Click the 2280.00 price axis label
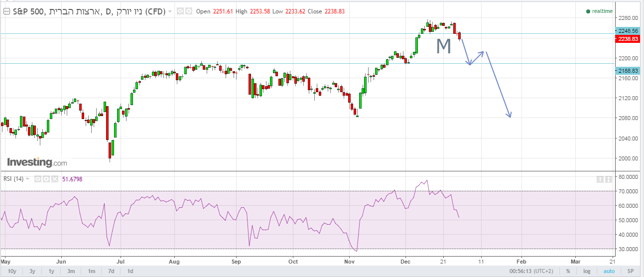This screenshot has width=644, height=277. pyautogui.click(x=628, y=18)
